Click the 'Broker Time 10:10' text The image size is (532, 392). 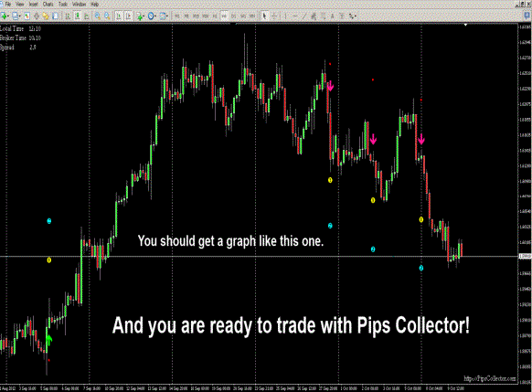[x=20, y=38]
